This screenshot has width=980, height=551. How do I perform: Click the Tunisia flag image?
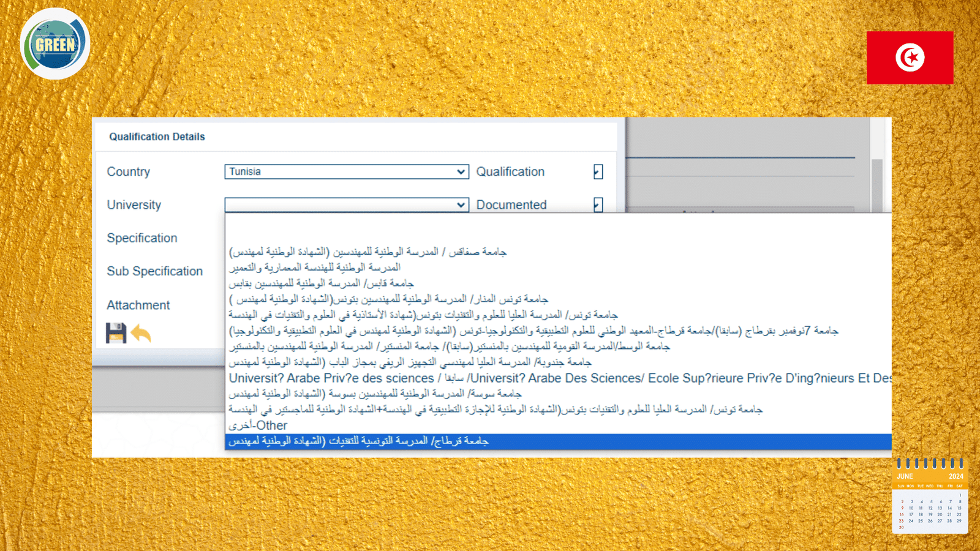coord(910,58)
